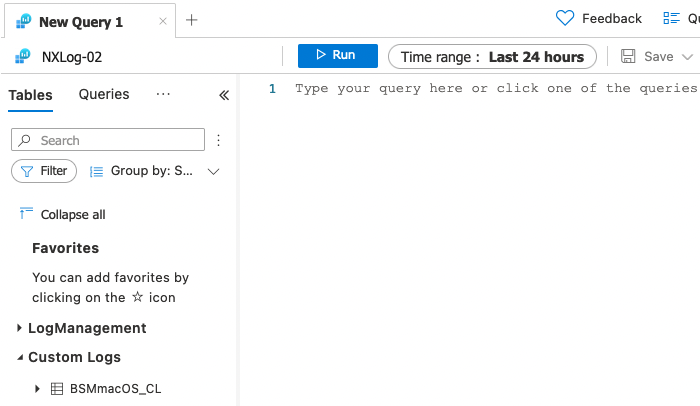
Task: Open the Group by dropdown
Action: tap(154, 171)
